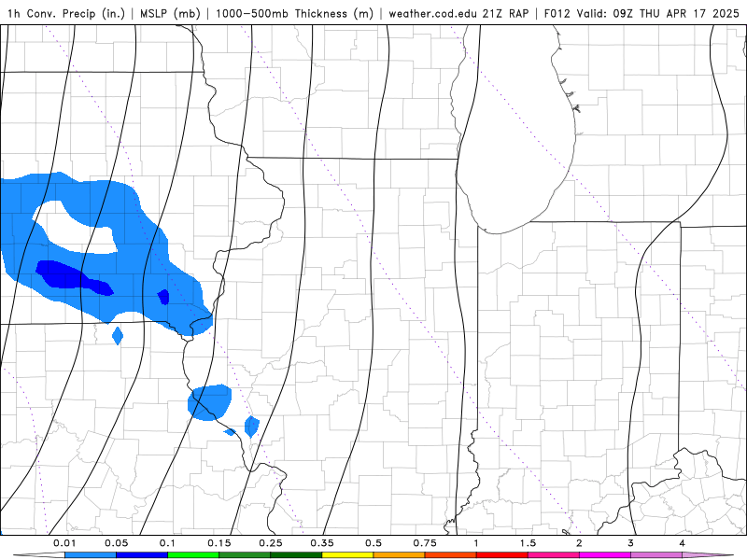This screenshot has height=560, width=747.
Task: Click the '1000-500mb Thickness (m)' header label
Action: (x=294, y=13)
